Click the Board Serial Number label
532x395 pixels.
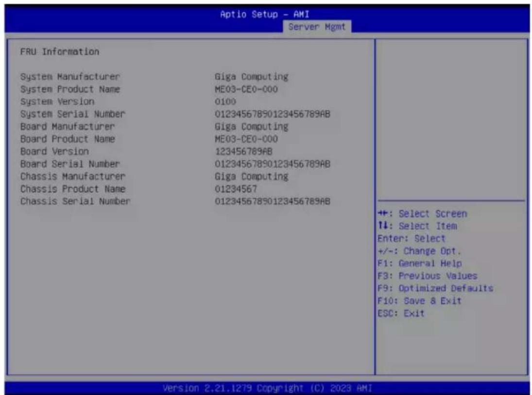70,164
